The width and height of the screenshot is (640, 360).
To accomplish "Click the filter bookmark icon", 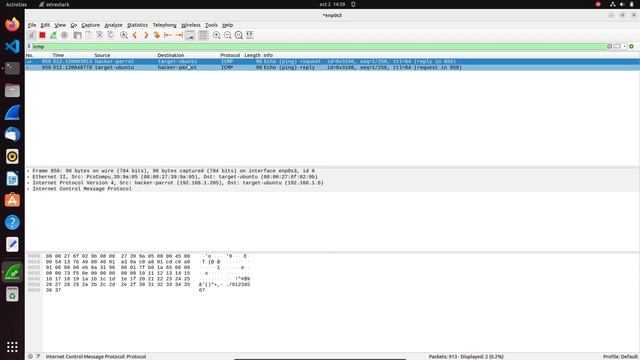I will (x=29, y=47).
